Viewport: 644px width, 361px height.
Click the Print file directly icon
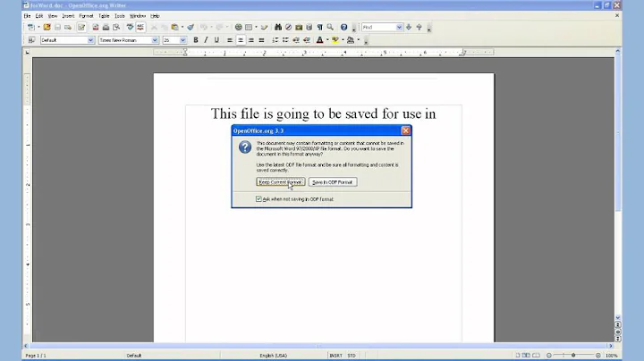106,27
